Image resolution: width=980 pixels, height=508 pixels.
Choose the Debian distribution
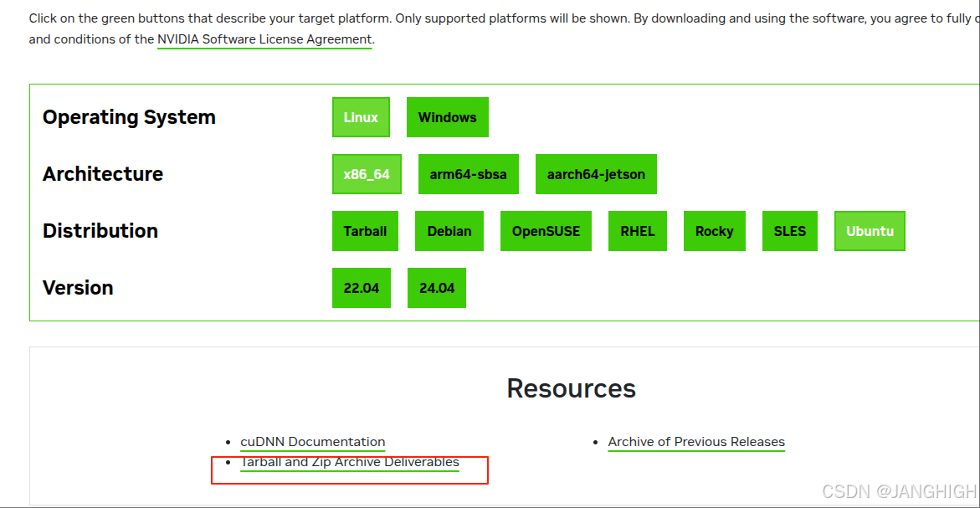pyautogui.click(x=449, y=231)
